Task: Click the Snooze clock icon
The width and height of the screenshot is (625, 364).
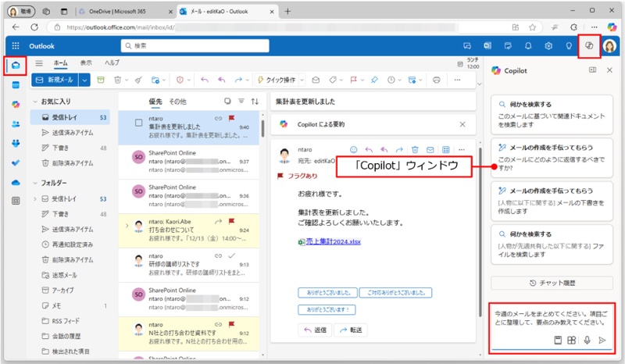Action: (x=391, y=80)
